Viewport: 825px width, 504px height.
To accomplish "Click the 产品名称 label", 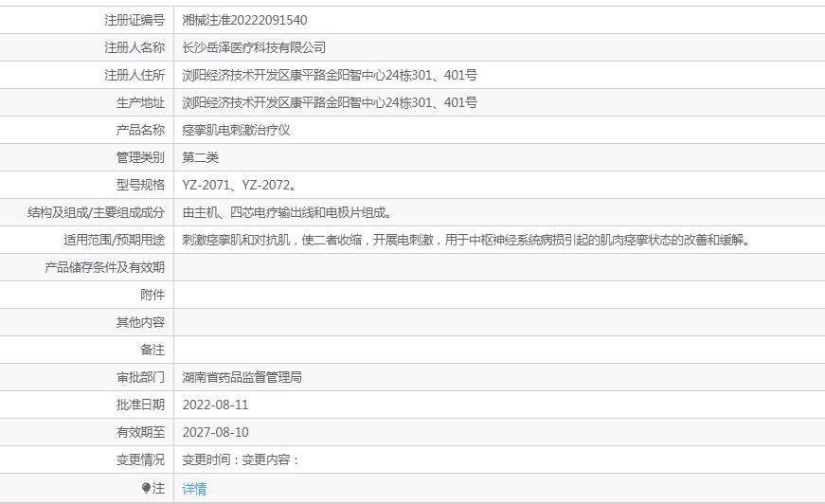I will click(140, 130).
